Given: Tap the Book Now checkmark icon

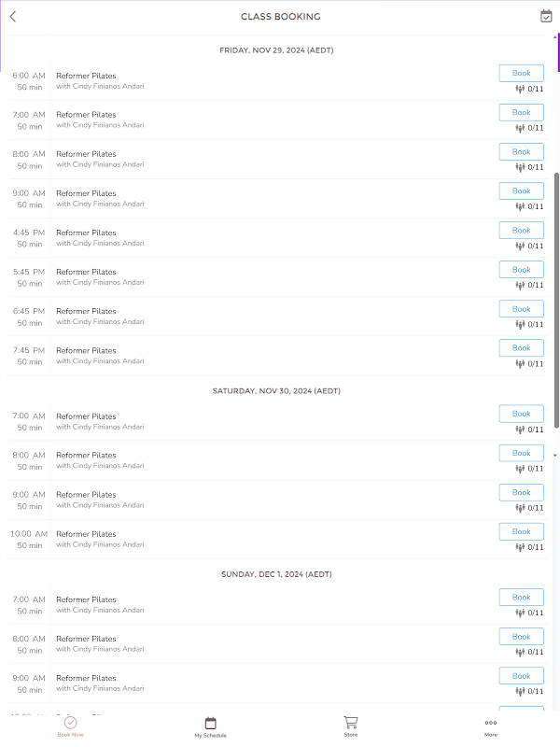Looking at the screenshot, I should 70,722.
